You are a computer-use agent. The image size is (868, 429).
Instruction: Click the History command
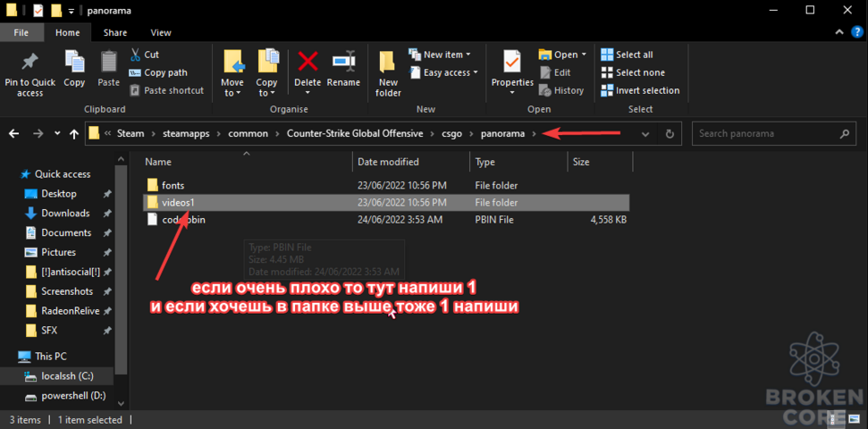pos(561,90)
